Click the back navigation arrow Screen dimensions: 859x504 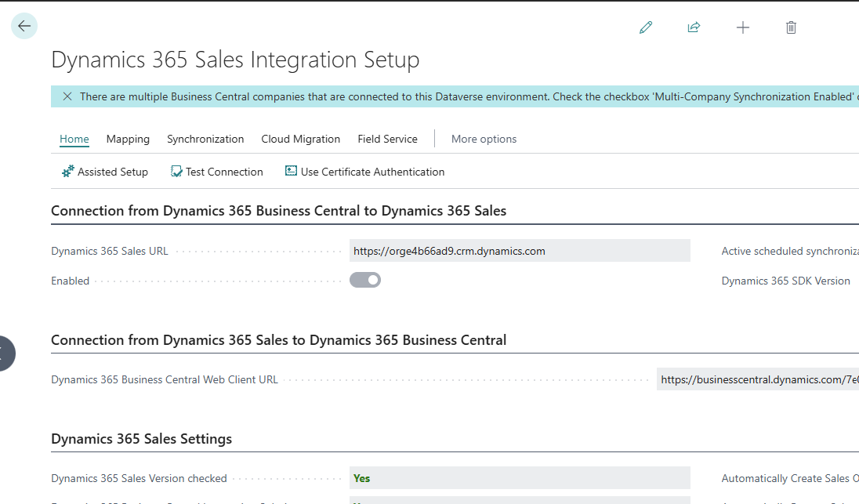[24, 26]
